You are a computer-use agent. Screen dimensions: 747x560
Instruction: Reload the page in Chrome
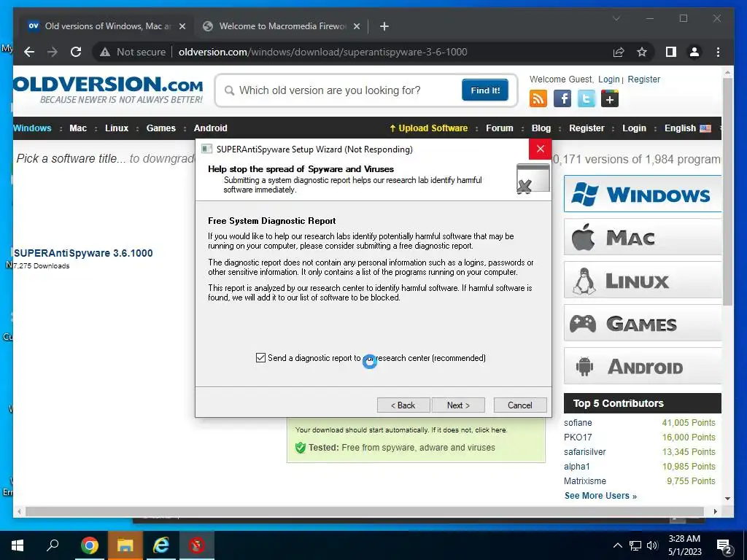(76, 52)
